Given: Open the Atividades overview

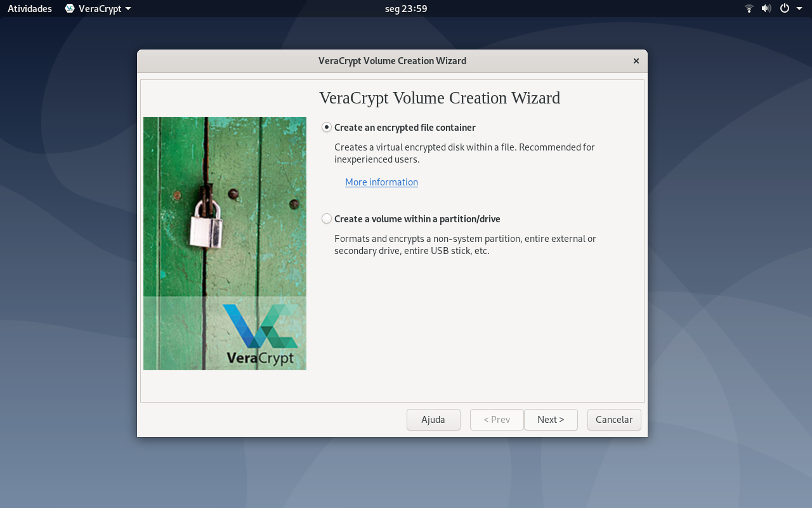Looking at the screenshot, I should [30, 9].
